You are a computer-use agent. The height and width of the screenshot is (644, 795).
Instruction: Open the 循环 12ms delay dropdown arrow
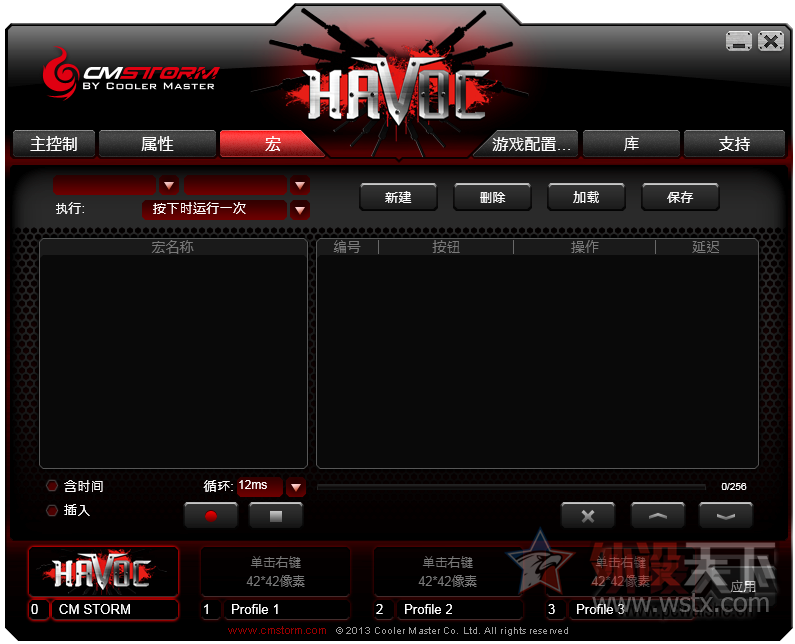tap(296, 487)
